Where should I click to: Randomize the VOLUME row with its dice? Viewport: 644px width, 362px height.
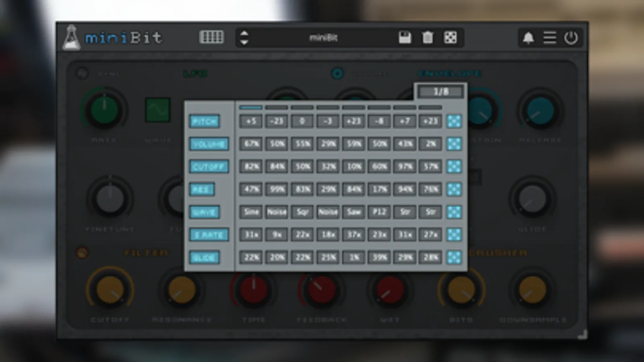[454, 144]
